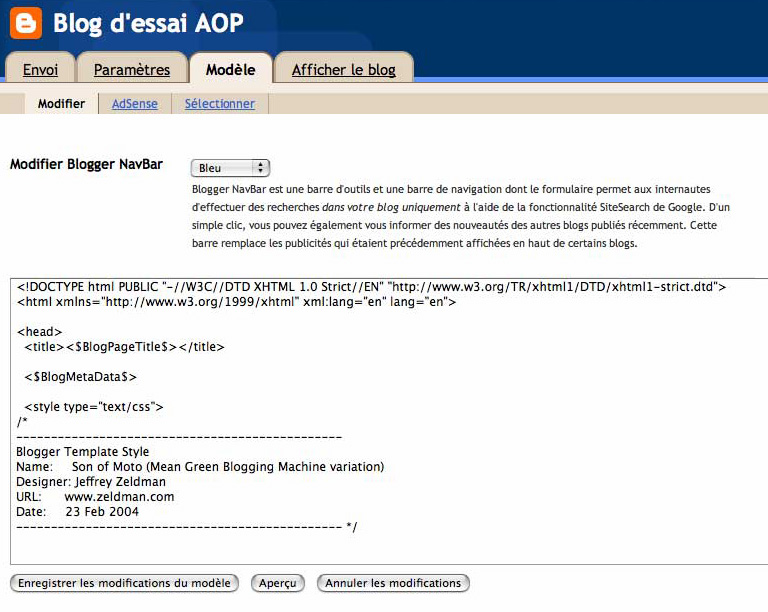Click the <title><$BlogPageTitle$></title> line
This screenshot has height=612, width=768.
point(124,347)
